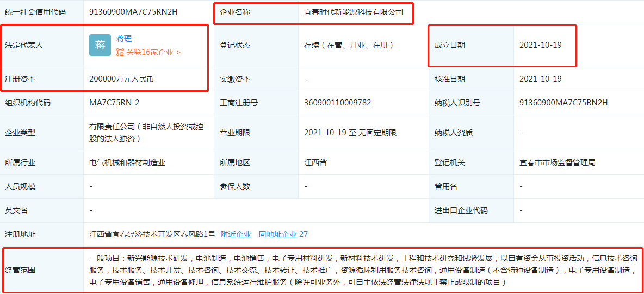This screenshot has width=644, height=294.
Task: Select the organization code MA7C75RN-2
Action: (x=114, y=103)
